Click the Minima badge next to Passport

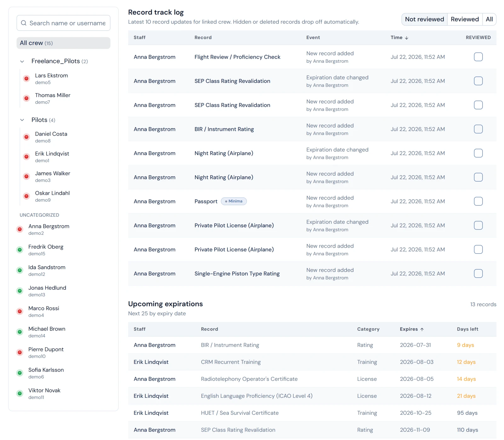coord(234,201)
